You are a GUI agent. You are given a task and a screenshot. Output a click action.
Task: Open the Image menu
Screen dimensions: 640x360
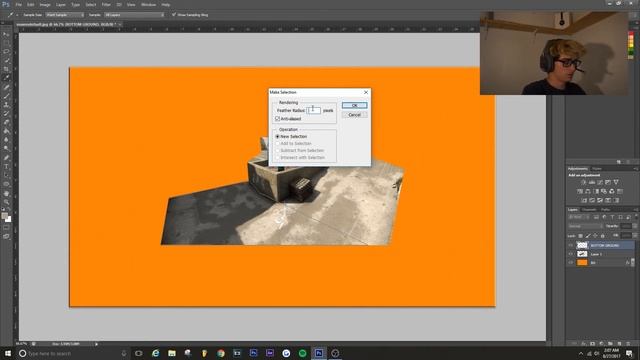pos(45,4)
